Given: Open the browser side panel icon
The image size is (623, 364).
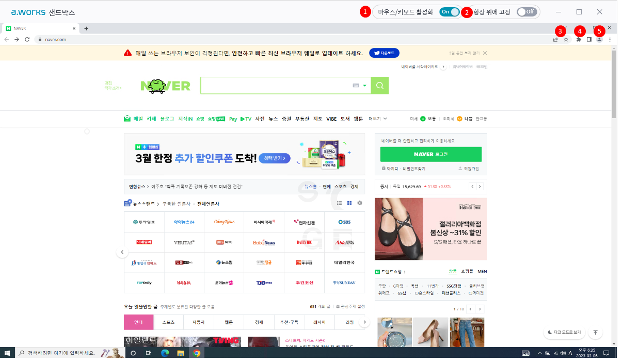Looking at the screenshot, I should coord(589,39).
